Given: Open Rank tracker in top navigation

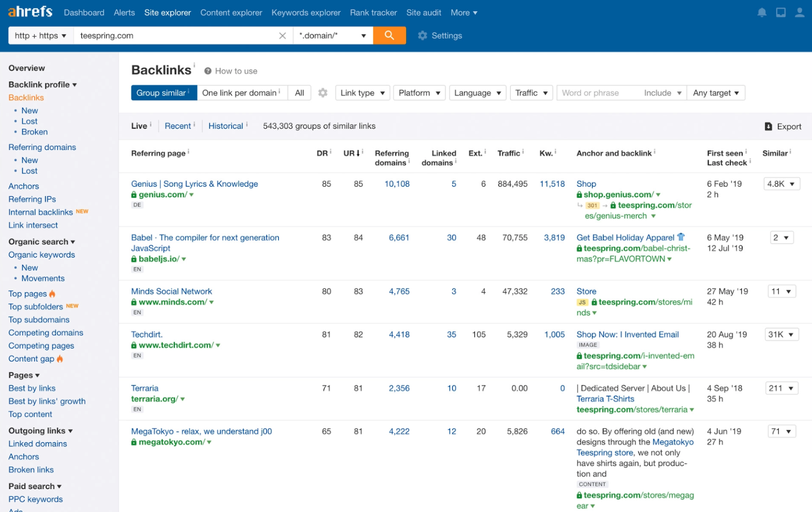Looking at the screenshot, I should [x=374, y=13].
